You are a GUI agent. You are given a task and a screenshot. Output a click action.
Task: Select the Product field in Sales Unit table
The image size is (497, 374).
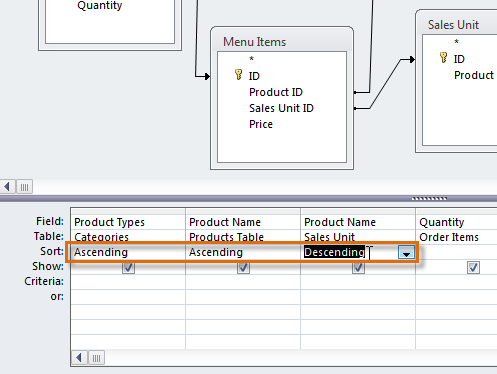tap(474, 75)
